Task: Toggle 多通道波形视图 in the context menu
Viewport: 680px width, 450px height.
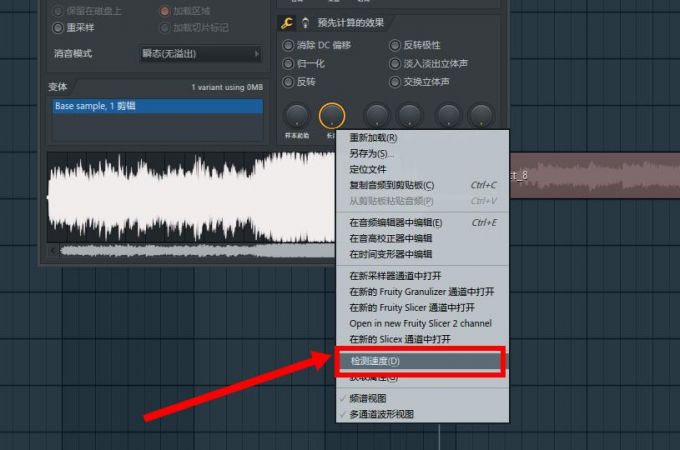Action: [x=422, y=414]
